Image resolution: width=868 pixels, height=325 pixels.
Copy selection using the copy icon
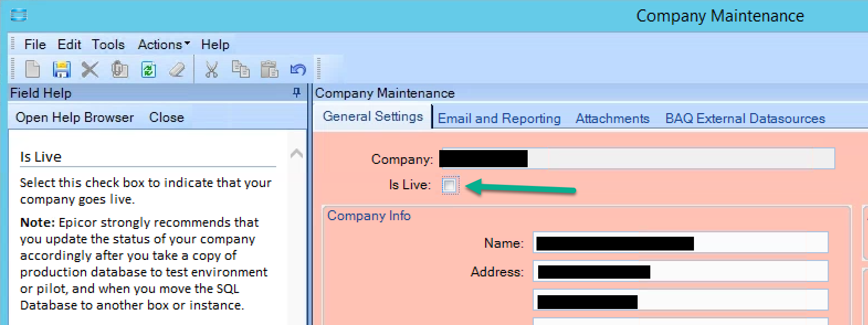[x=240, y=69]
